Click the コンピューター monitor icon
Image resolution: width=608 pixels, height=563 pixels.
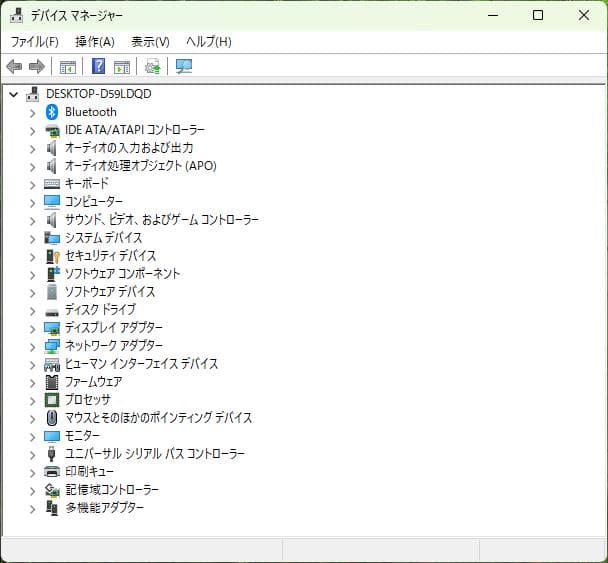[52, 202]
